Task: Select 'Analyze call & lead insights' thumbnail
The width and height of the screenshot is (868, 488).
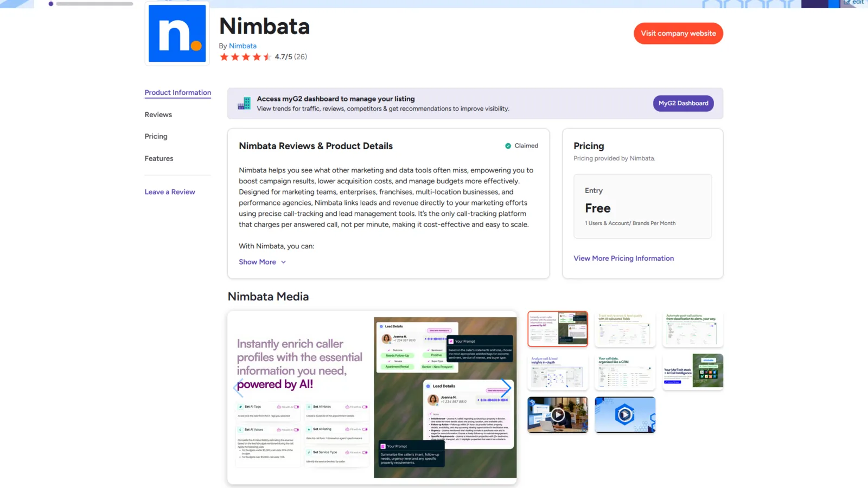Action: point(558,372)
